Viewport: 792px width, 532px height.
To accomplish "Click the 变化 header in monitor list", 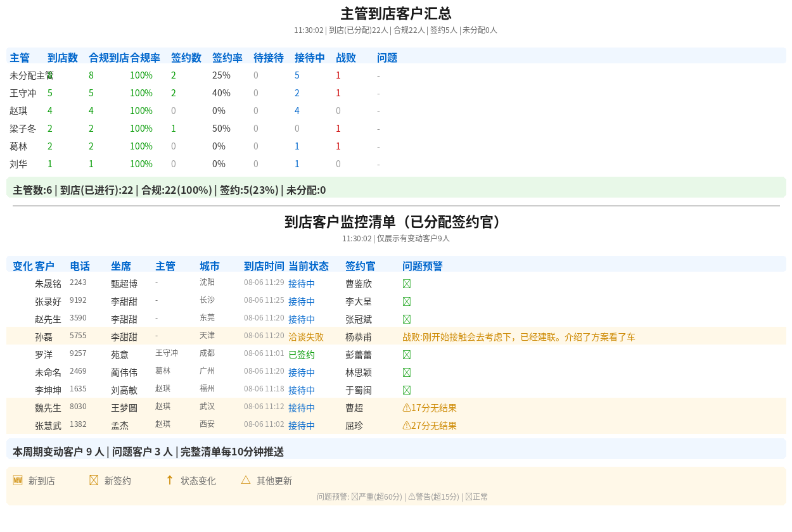I will tap(23, 266).
